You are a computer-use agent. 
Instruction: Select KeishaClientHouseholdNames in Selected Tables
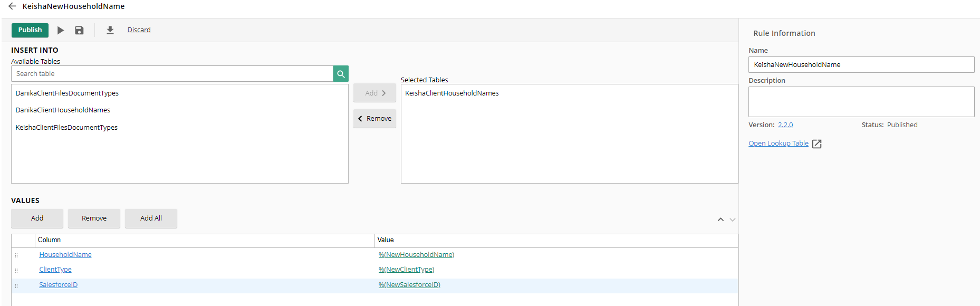tap(451, 93)
